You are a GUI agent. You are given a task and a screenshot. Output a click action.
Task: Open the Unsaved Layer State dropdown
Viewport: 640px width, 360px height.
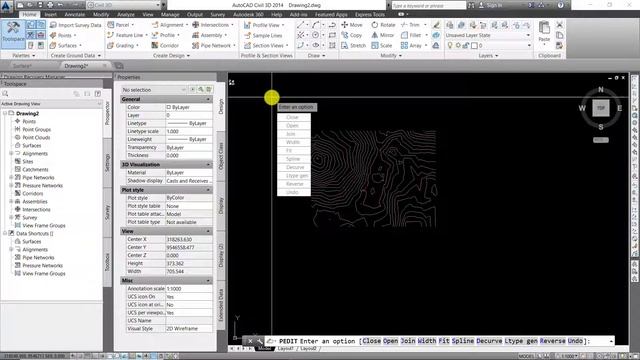[488, 36]
